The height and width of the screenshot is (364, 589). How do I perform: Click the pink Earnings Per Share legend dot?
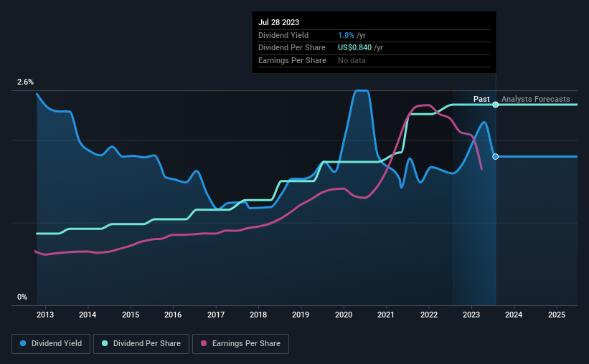pyautogui.click(x=204, y=343)
